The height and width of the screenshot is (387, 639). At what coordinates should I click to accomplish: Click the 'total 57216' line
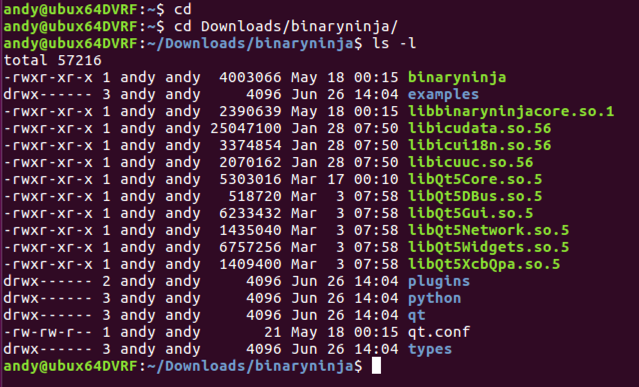pyautogui.click(x=53, y=60)
